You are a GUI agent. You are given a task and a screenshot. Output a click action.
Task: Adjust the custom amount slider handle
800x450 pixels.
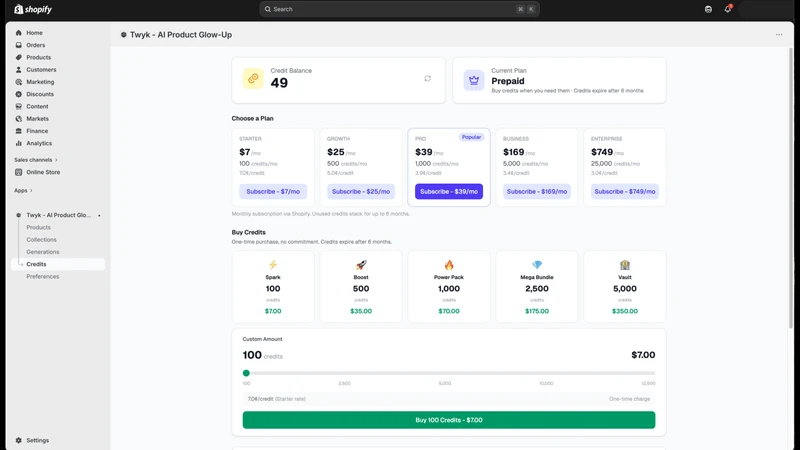click(x=246, y=373)
